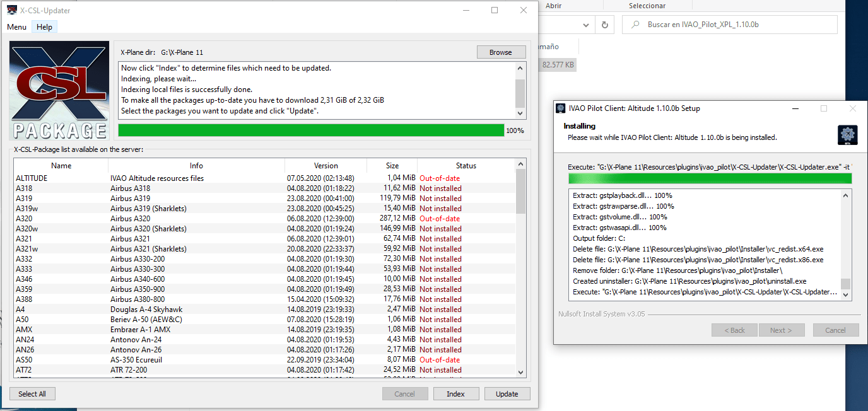
Task: Click the Abrir ribbon group label in Explorer
Action: point(553,6)
